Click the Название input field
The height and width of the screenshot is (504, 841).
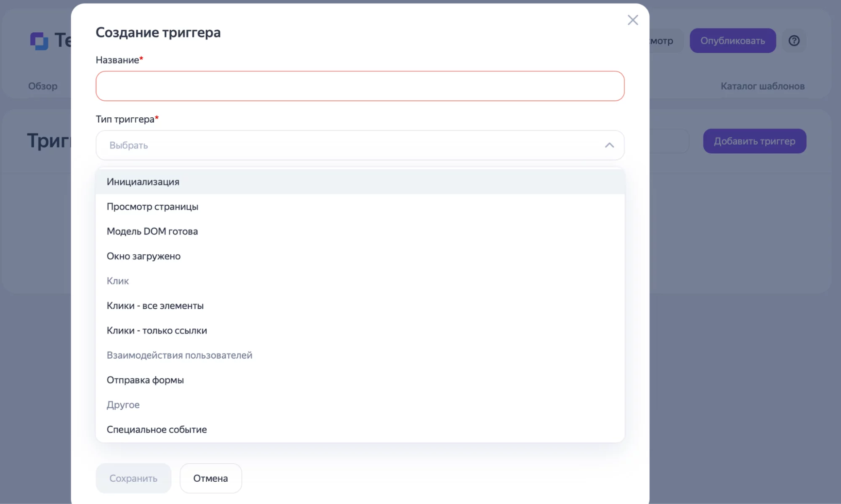(x=360, y=86)
